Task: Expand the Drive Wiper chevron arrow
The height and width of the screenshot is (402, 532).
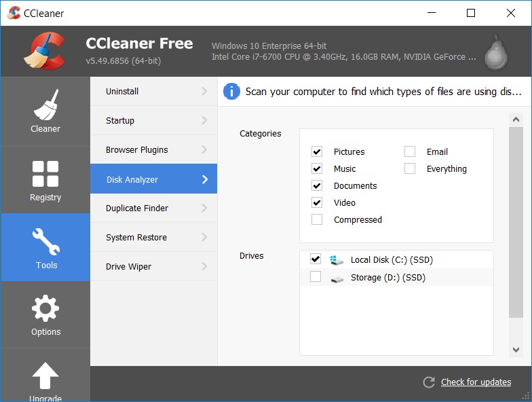Action: pos(204,267)
